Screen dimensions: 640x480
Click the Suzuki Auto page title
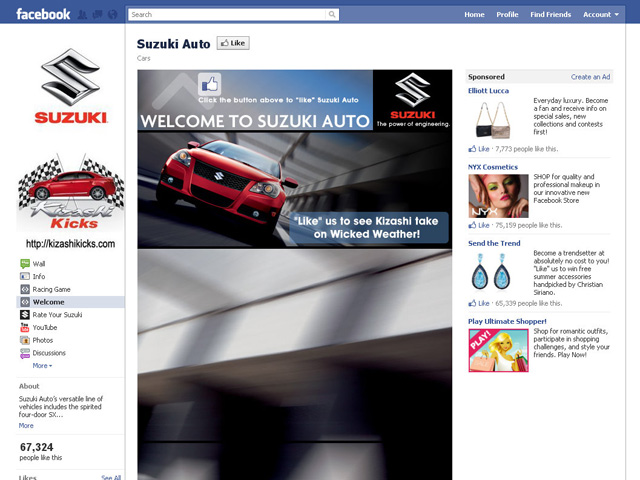click(x=173, y=44)
